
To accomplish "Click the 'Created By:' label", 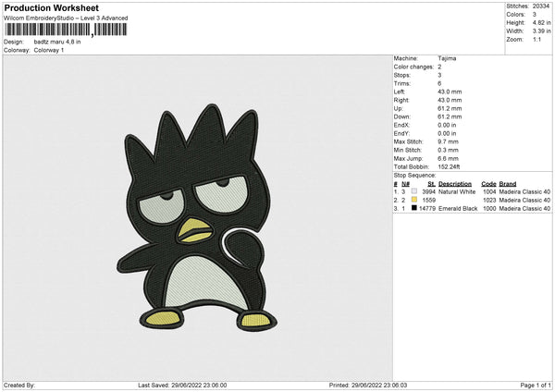I will point(19,385).
